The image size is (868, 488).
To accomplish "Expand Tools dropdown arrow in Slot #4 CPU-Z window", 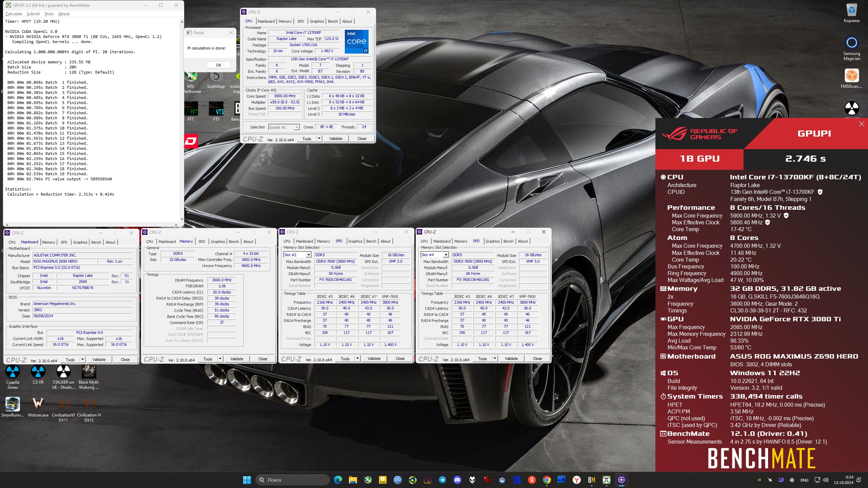I will coord(495,359).
